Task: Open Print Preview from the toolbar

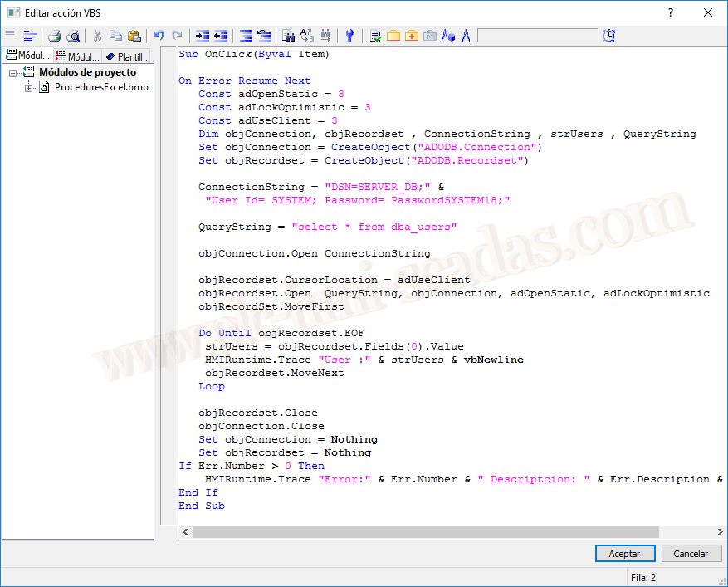Action: (x=73, y=36)
